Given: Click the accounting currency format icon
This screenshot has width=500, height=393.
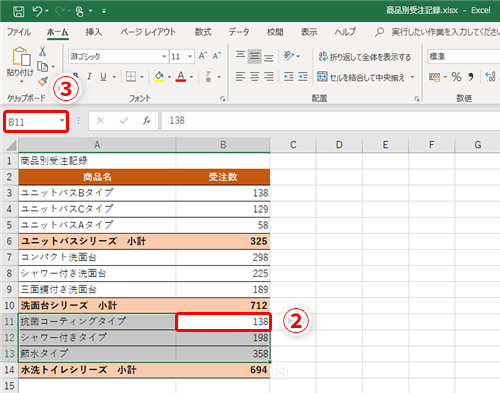Looking at the screenshot, I should pos(434,77).
